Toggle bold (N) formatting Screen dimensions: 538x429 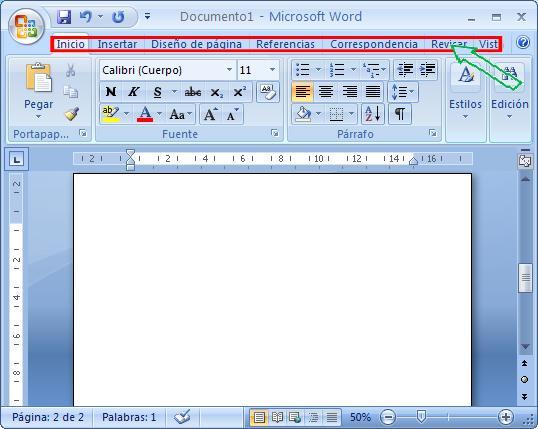(x=111, y=92)
